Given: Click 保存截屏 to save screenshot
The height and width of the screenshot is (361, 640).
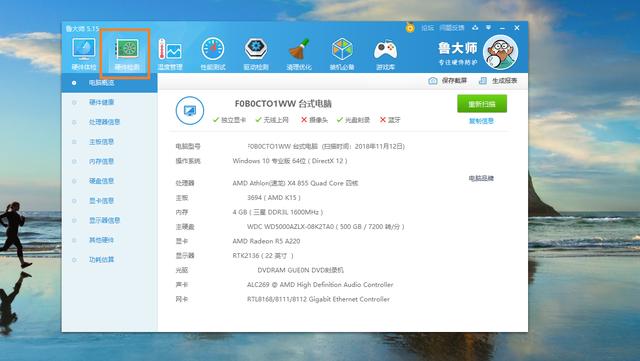Looking at the screenshot, I should [448, 81].
